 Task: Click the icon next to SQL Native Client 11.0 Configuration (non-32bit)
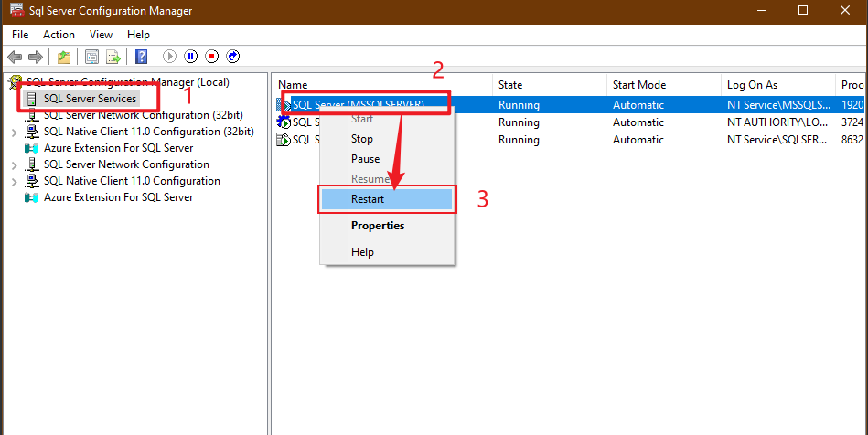(32, 181)
